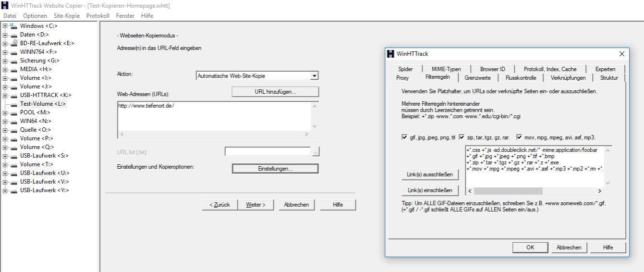The width and height of the screenshot is (644, 272).
Task: Open the Fenster menu
Action: click(125, 16)
